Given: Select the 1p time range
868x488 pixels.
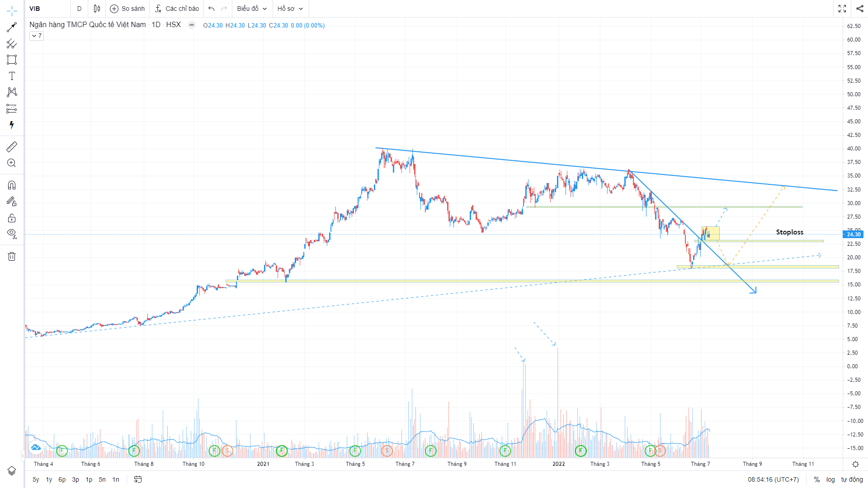Looking at the screenshot, I should (x=89, y=479).
